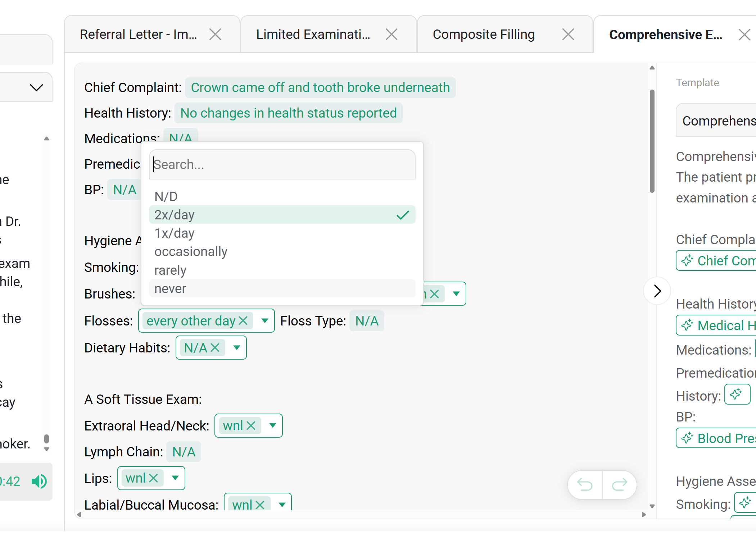Image resolution: width=756 pixels, height=538 pixels.
Task: Click the Search field in dropdown
Action: click(x=282, y=164)
